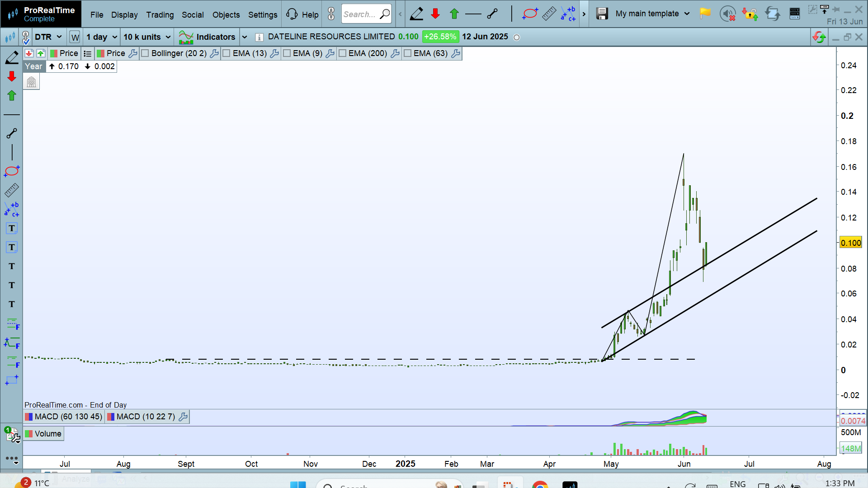Click stock info i icon
This screenshot has height=488, width=868.
(x=259, y=37)
